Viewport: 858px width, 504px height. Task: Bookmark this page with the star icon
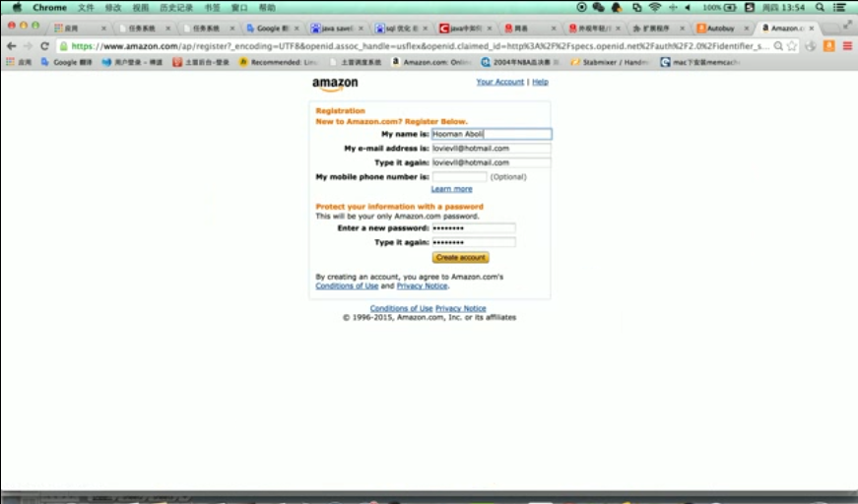(792, 46)
